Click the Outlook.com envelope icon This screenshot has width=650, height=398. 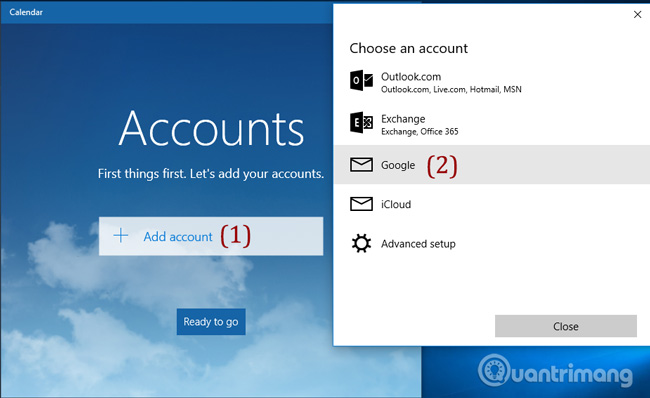[x=361, y=80]
